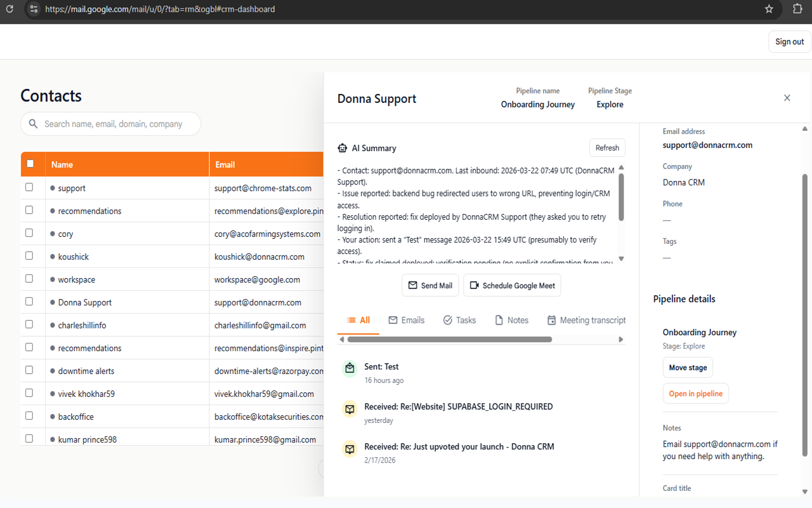Open the Emails tab

[x=407, y=320]
